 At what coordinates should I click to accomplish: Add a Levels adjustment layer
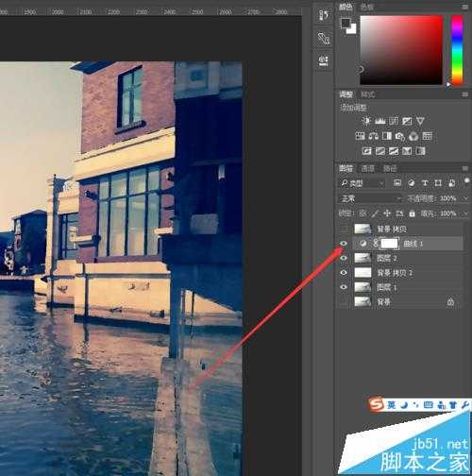380,121
